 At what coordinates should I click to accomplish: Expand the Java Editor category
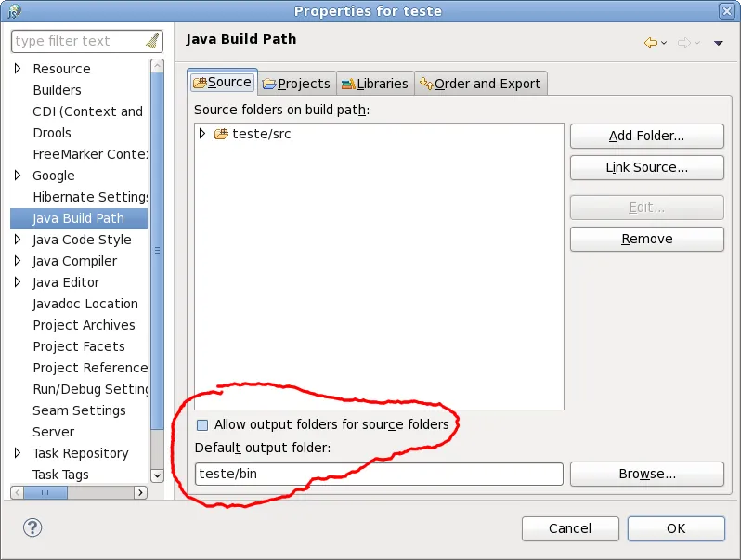point(18,282)
